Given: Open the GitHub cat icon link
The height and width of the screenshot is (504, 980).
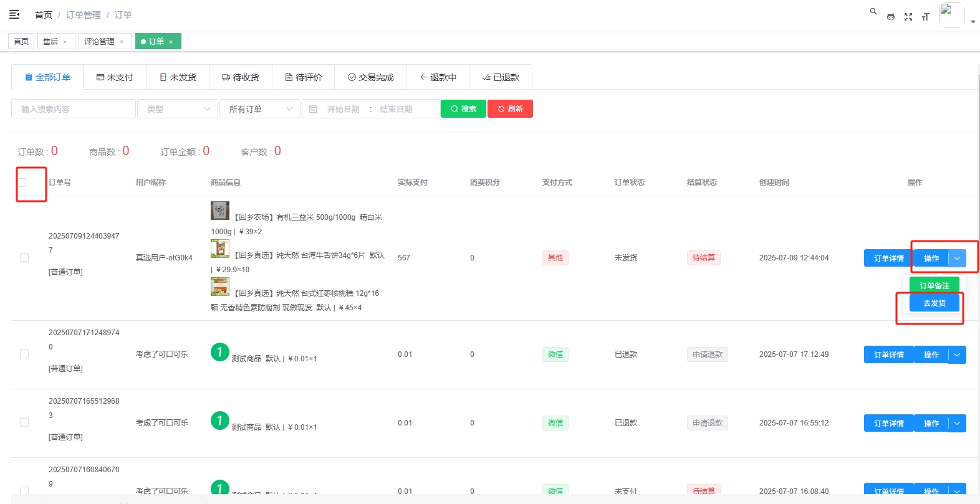Looking at the screenshot, I should (x=891, y=17).
